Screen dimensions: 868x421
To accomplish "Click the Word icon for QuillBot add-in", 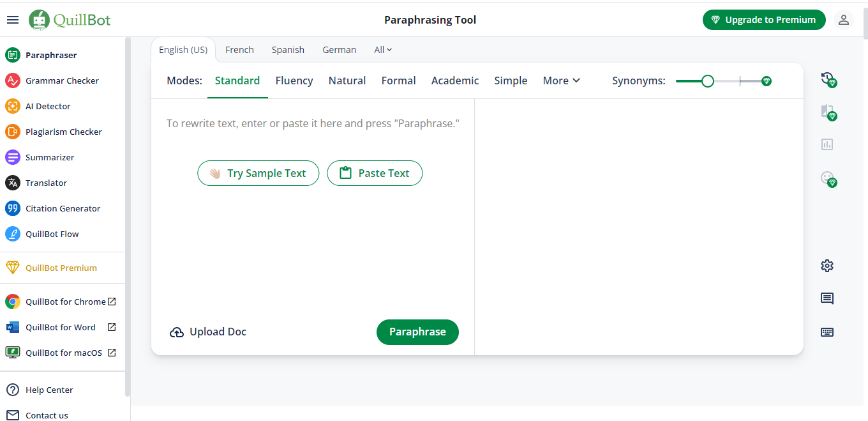I will tap(13, 327).
